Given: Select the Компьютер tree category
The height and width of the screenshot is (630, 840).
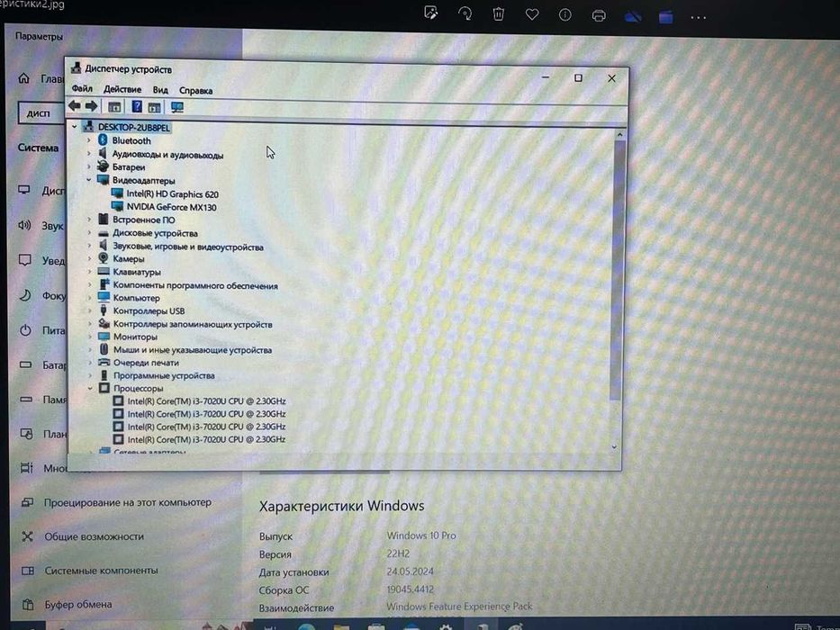Looking at the screenshot, I should [x=136, y=298].
